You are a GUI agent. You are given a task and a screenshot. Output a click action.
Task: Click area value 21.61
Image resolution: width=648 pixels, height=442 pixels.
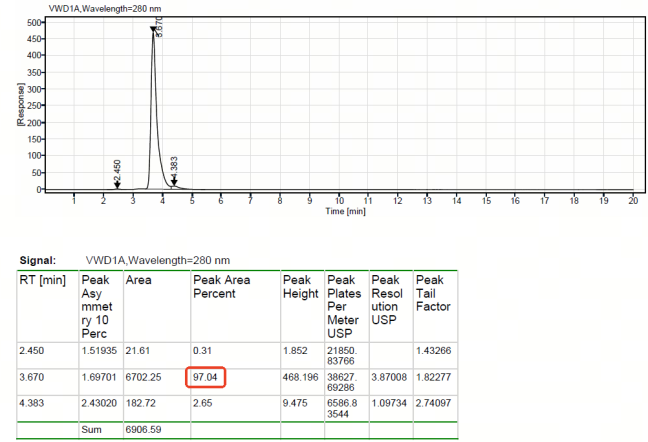(x=138, y=351)
